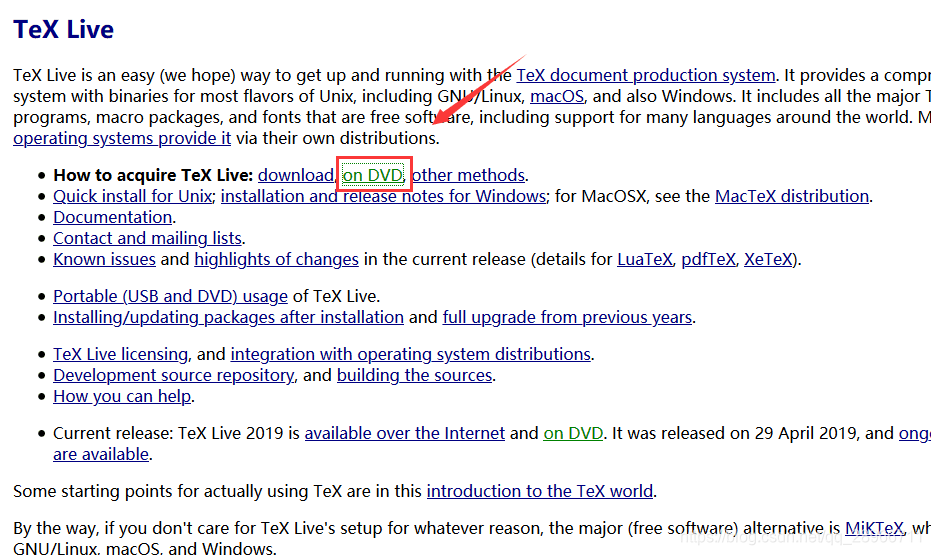This screenshot has height=555, width=931.
Task: Open LuaTeX details link
Action: point(645,259)
